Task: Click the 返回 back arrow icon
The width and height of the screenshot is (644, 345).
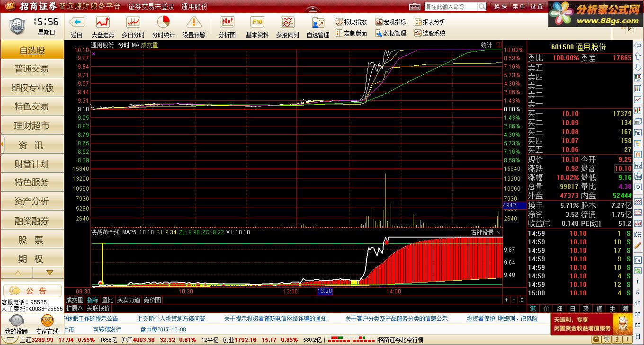Action: click(x=76, y=22)
